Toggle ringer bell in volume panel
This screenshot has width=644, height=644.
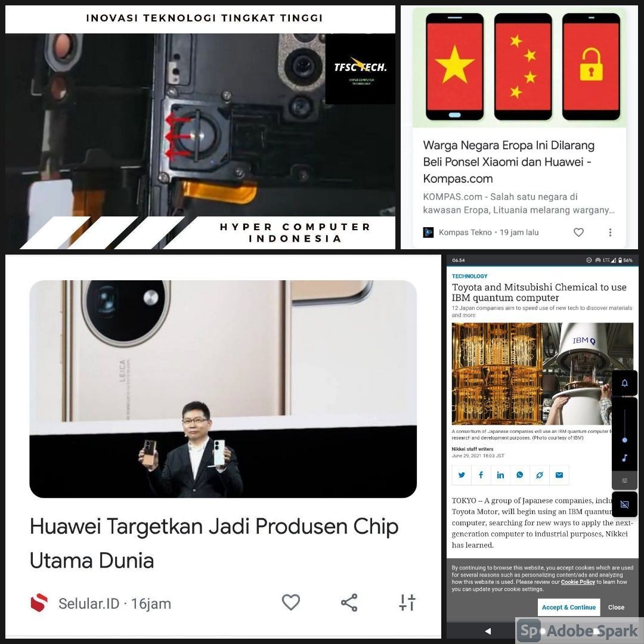625,383
